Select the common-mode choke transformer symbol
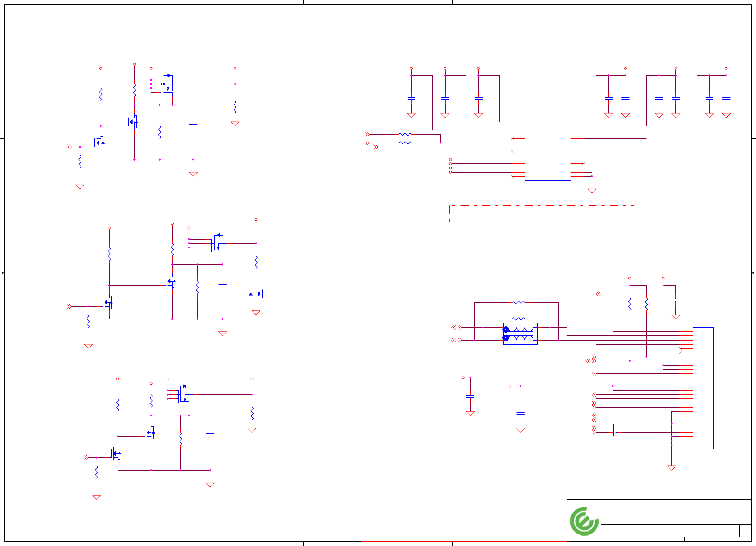756x546 pixels. pyautogui.click(x=520, y=334)
